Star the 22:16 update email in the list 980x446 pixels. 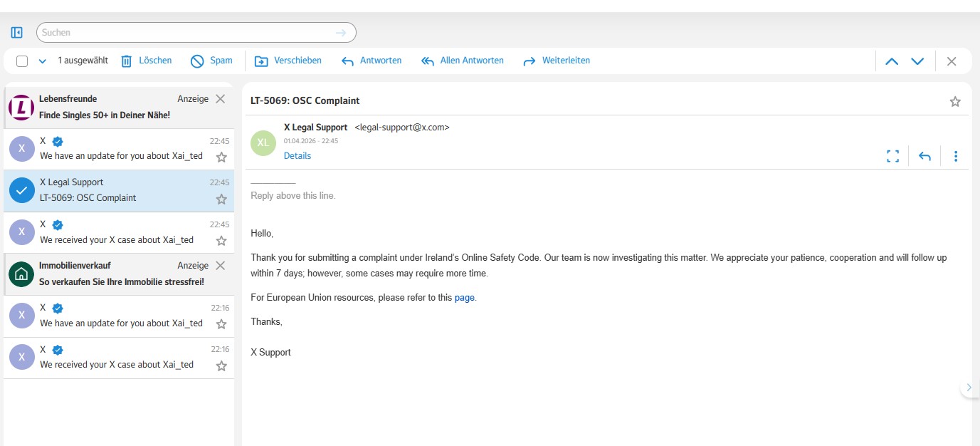pos(221,323)
